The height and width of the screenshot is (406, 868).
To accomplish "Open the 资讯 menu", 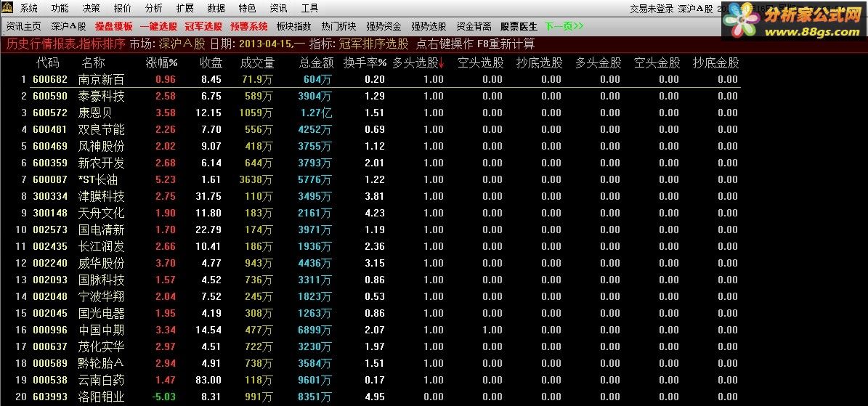I will [x=278, y=8].
